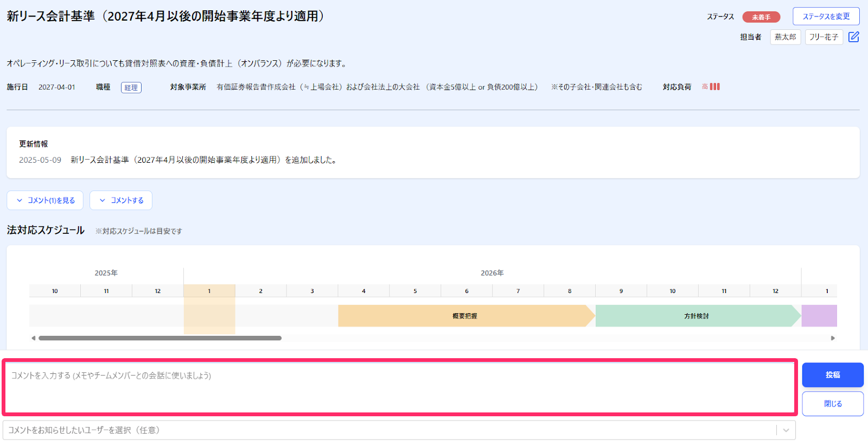Click month 6 of 2026 header
Viewport: 868px width, 445px height.
[467, 291]
